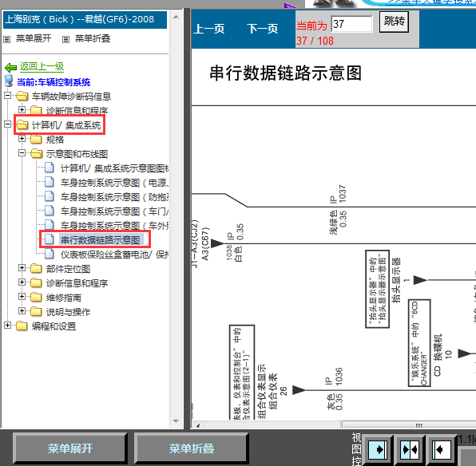The height and width of the screenshot is (466, 476).
Task: Click tree panel scrollbar down arrow
Action: coord(176,421)
